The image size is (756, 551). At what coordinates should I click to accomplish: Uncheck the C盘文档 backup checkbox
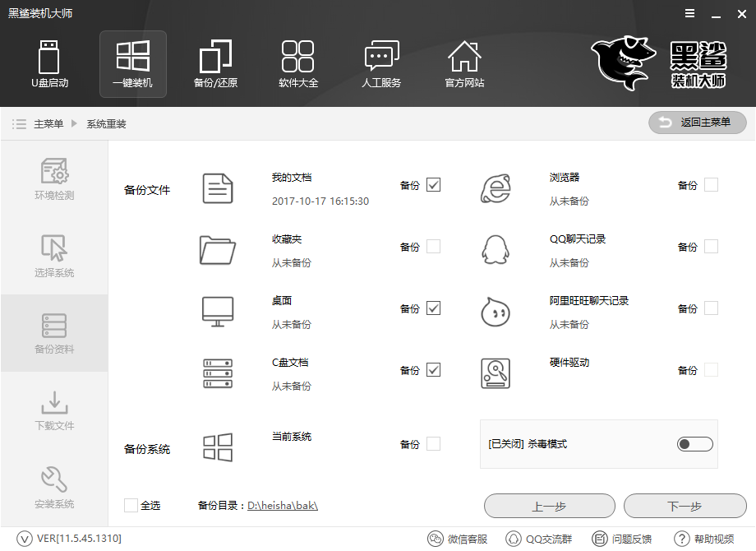point(434,369)
